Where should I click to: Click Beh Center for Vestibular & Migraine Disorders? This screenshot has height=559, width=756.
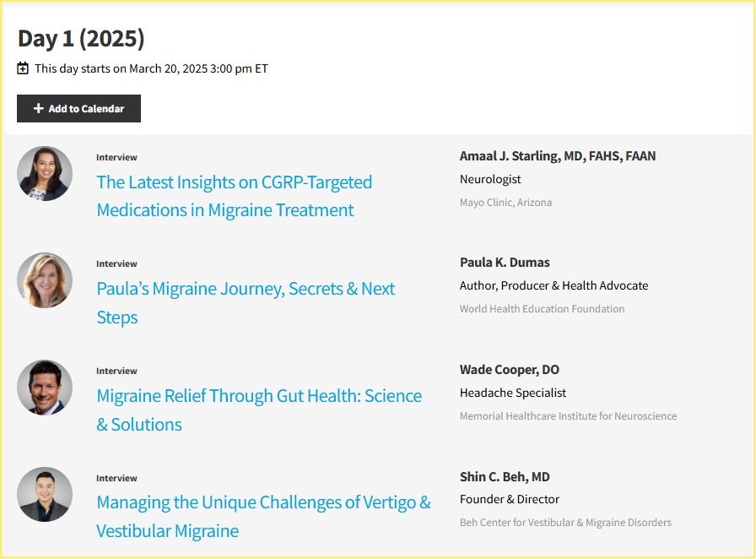click(x=565, y=523)
